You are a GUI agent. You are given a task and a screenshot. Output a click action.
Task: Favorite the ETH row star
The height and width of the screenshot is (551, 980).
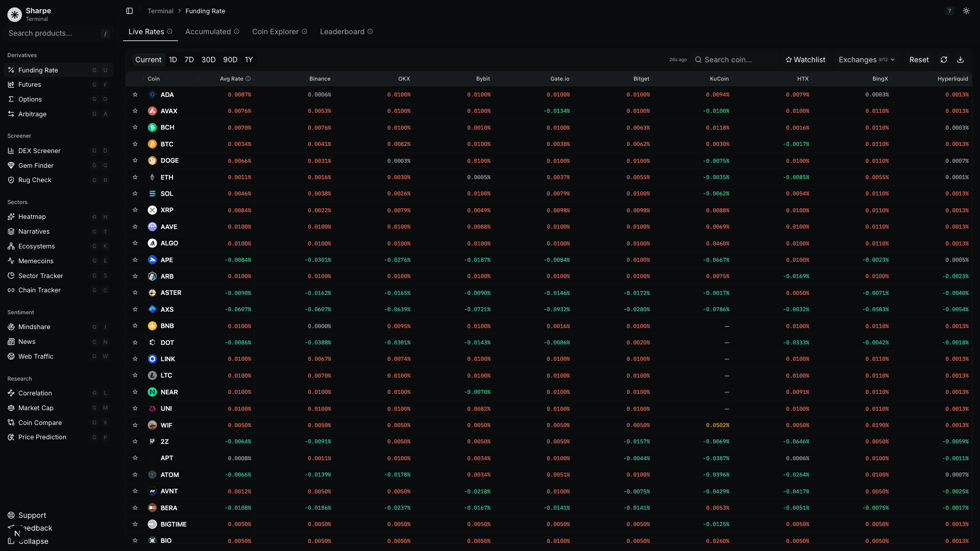(135, 177)
